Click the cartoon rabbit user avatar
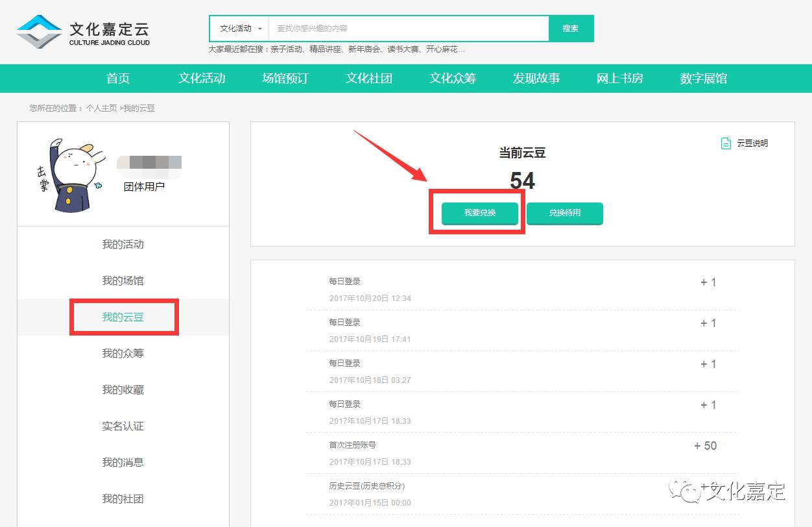Image resolution: width=812 pixels, height=527 pixels. [67, 175]
